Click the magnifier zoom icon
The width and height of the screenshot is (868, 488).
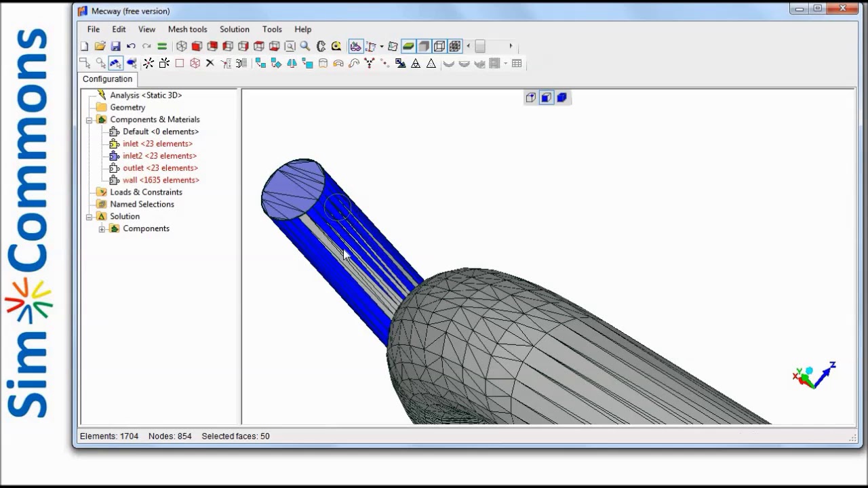(x=305, y=46)
